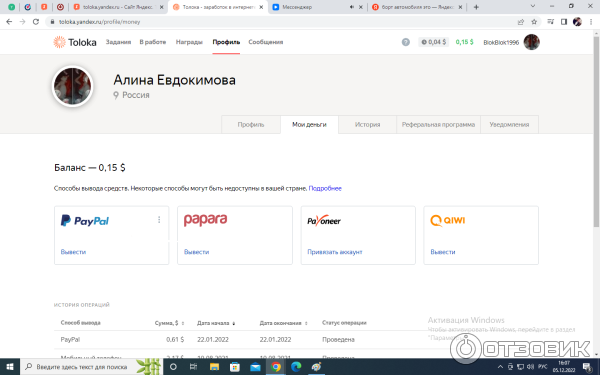The image size is (600, 375).
Task: Switch to the История tab
Action: tap(367, 124)
